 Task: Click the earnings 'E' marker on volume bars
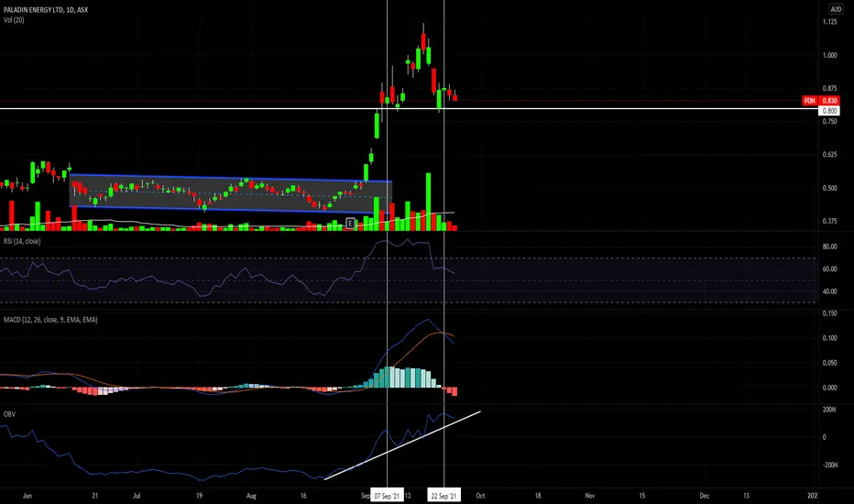[350, 223]
